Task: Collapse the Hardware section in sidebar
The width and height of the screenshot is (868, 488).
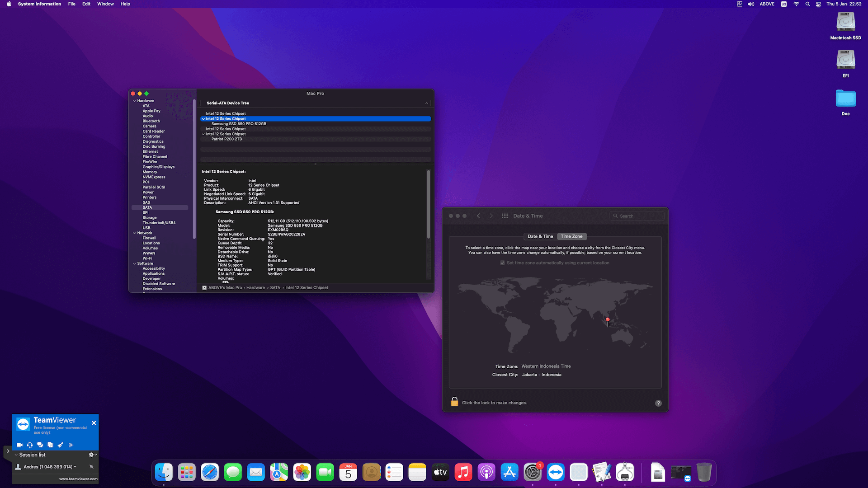Action: (134, 101)
